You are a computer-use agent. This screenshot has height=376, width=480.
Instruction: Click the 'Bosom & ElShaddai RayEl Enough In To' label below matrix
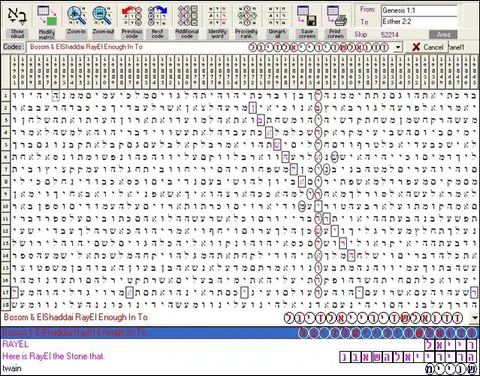(76, 317)
